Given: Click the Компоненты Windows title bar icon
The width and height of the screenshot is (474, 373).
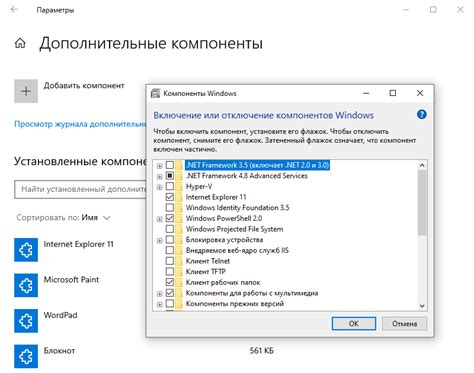Looking at the screenshot, I should pyautogui.click(x=156, y=93).
